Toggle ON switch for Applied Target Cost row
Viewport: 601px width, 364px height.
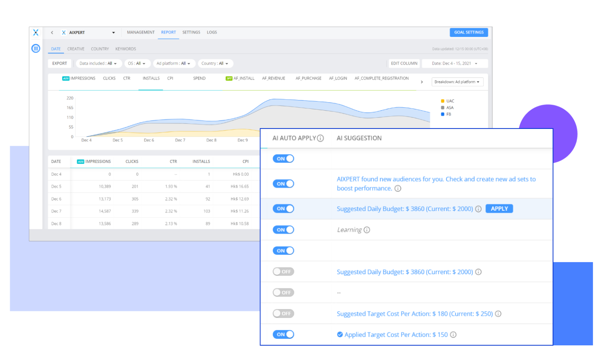click(283, 334)
